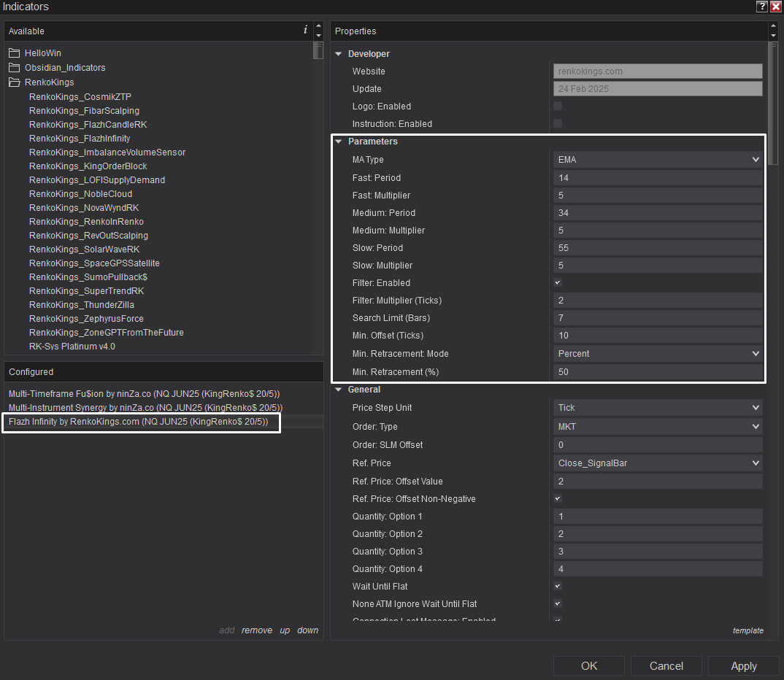Viewport: 784px width, 680px height.
Task: Collapse the General section
Action: pyautogui.click(x=339, y=389)
